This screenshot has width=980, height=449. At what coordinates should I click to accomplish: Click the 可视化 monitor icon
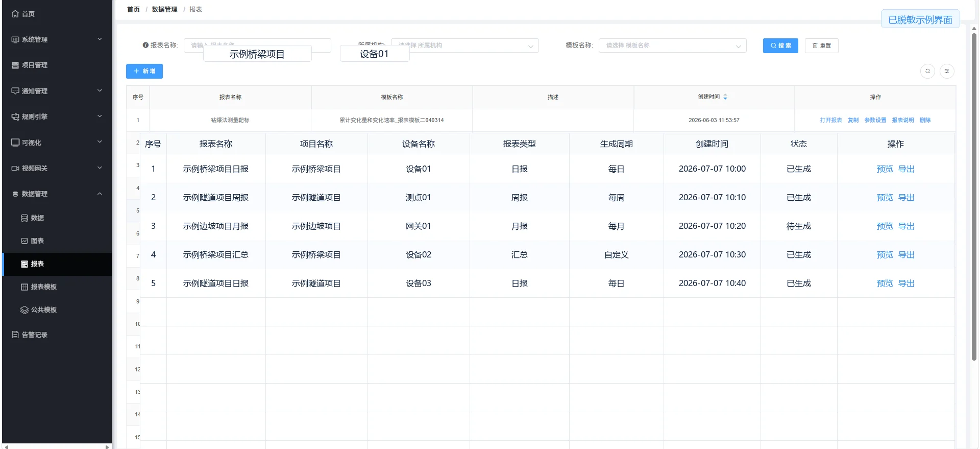coord(15,143)
